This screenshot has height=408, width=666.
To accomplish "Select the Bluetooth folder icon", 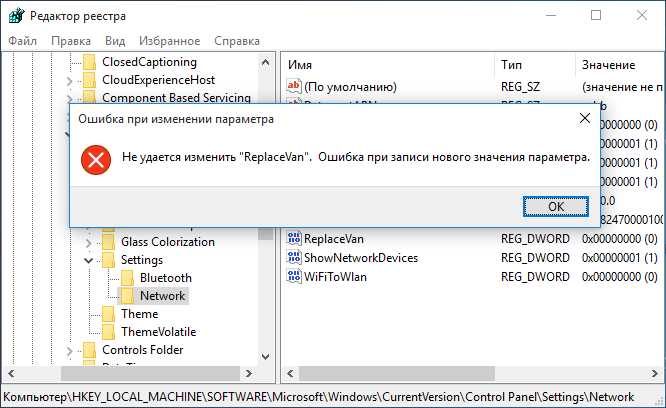I will [127, 278].
